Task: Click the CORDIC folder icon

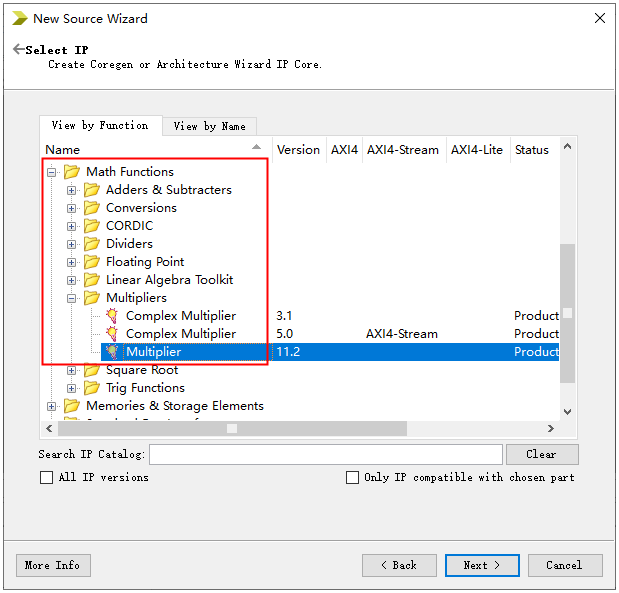Action: pyautogui.click(x=92, y=226)
